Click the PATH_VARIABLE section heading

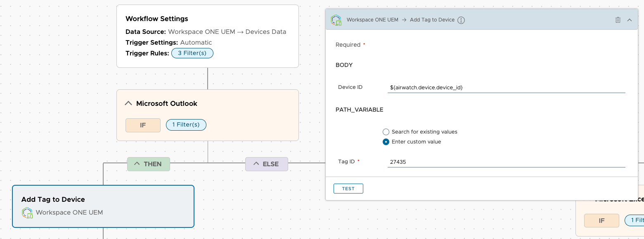click(360, 110)
